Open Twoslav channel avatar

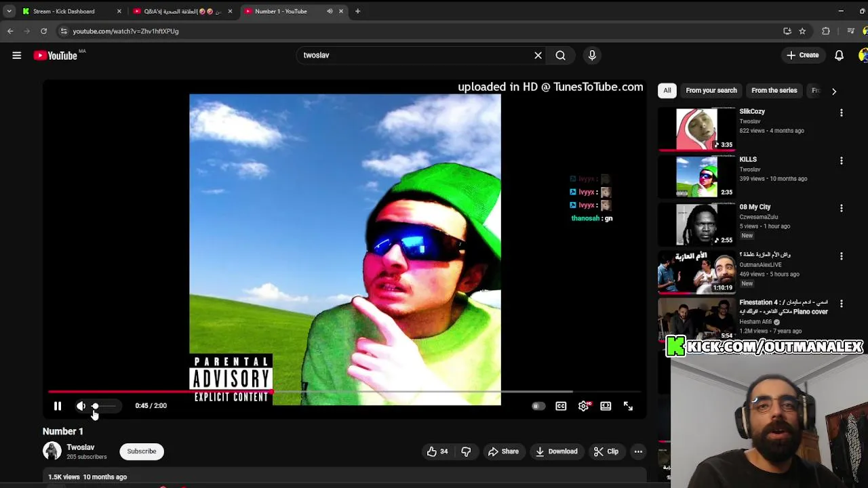pos(52,451)
